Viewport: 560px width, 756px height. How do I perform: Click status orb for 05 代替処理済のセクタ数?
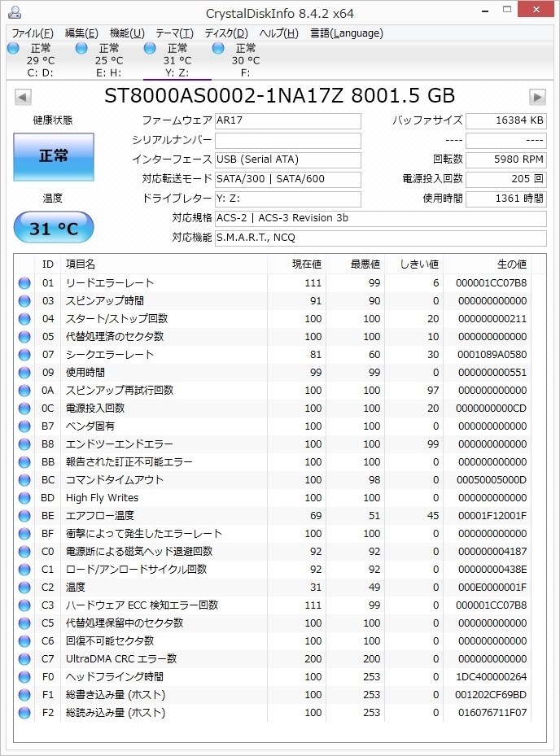click(24, 337)
